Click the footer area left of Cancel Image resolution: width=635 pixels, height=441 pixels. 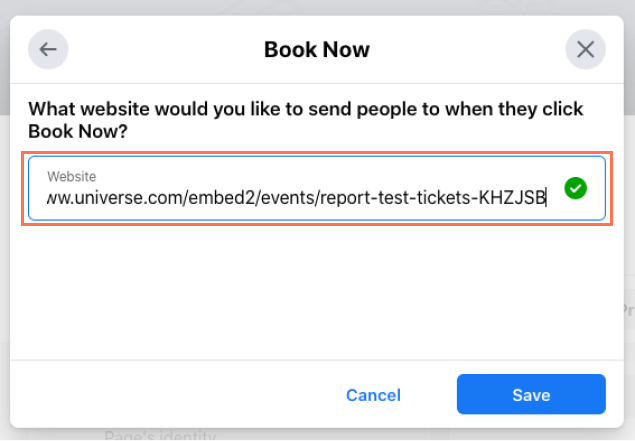point(174,394)
